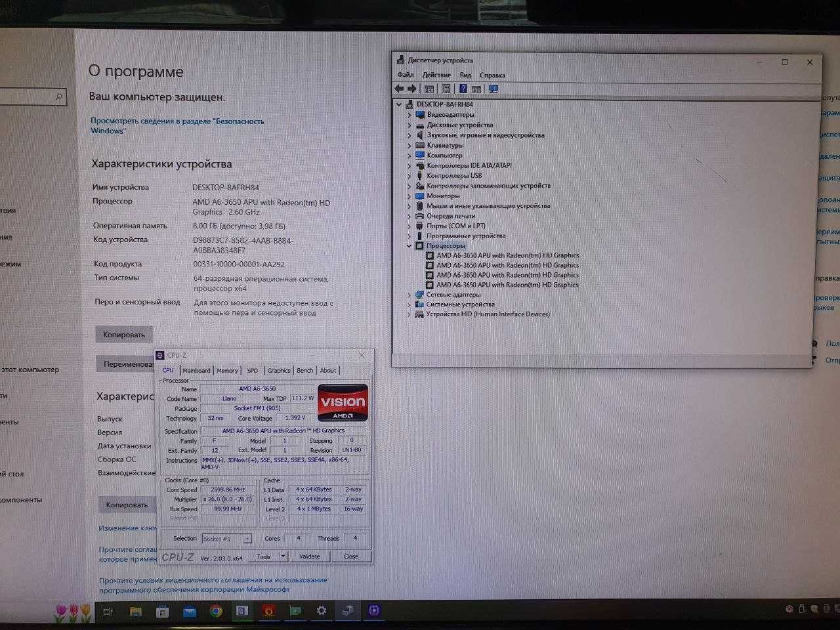This screenshot has height=630, width=840.
Task: Select the last AMD A6-3650 APU processor entry
Action: (508, 285)
